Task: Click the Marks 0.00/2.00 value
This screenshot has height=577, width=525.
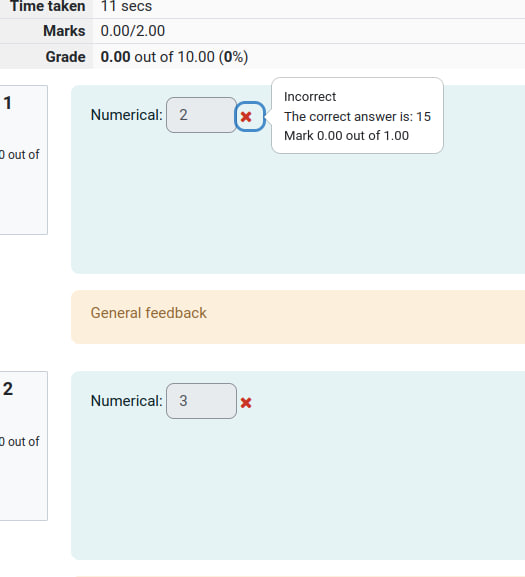Action: 133,31
